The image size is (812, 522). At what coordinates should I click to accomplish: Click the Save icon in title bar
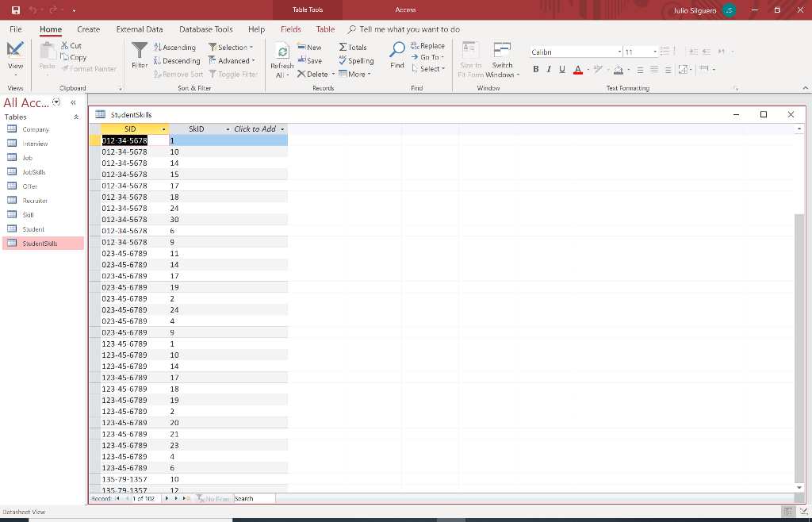(16, 10)
